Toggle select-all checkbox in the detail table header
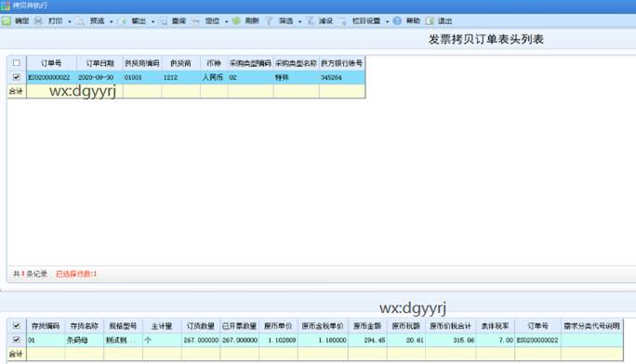 coord(16,326)
